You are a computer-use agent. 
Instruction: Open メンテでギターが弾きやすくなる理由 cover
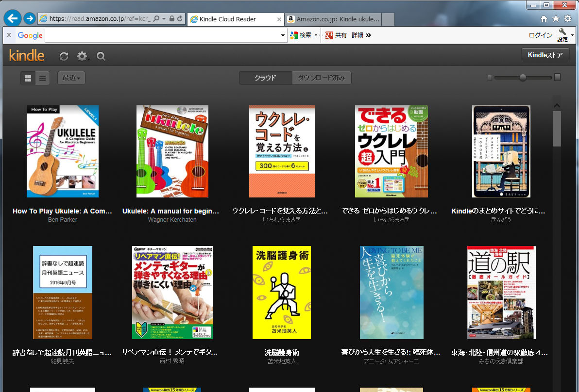point(172,293)
